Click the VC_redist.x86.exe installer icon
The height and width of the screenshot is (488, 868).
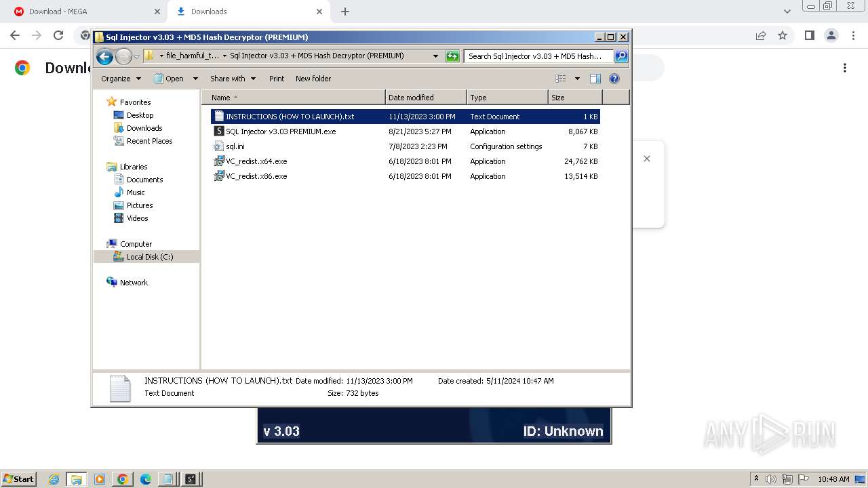click(x=219, y=176)
